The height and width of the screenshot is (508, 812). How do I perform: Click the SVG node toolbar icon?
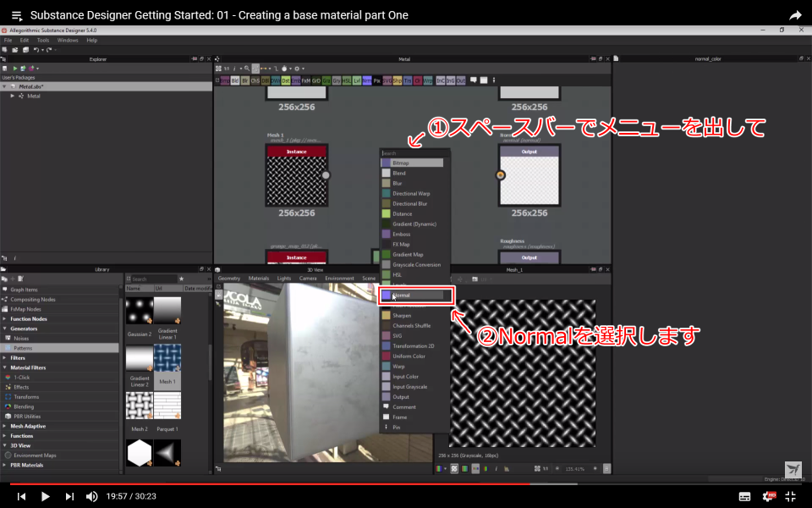pyautogui.click(x=387, y=80)
